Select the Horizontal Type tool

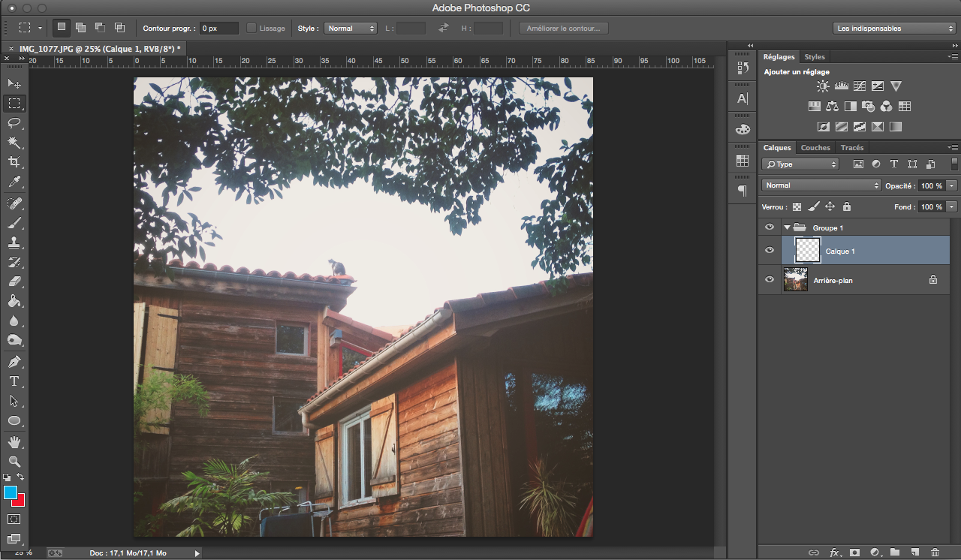(14, 381)
